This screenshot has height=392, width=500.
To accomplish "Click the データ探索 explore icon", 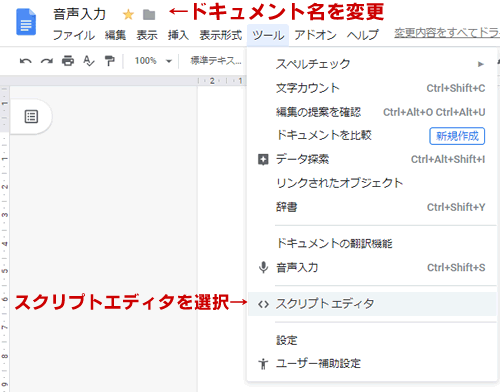I will (263, 159).
